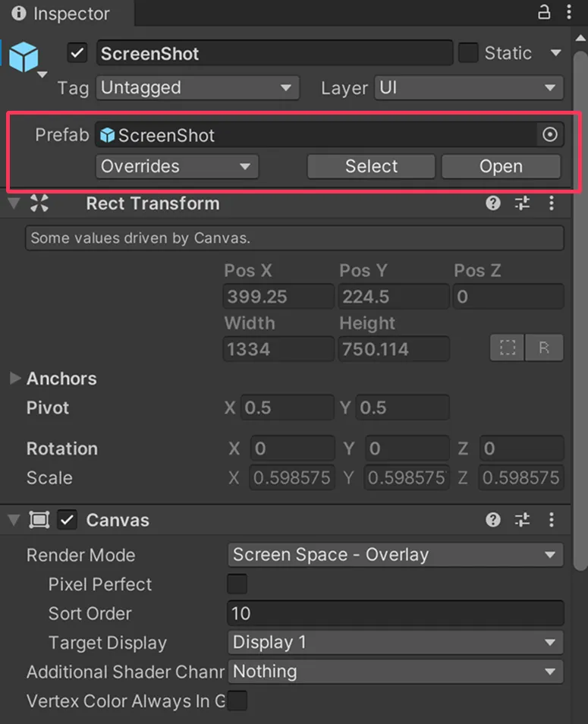Image resolution: width=588 pixels, height=724 pixels.
Task: Click the GameObject cube icon
Action: tap(24, 57)
